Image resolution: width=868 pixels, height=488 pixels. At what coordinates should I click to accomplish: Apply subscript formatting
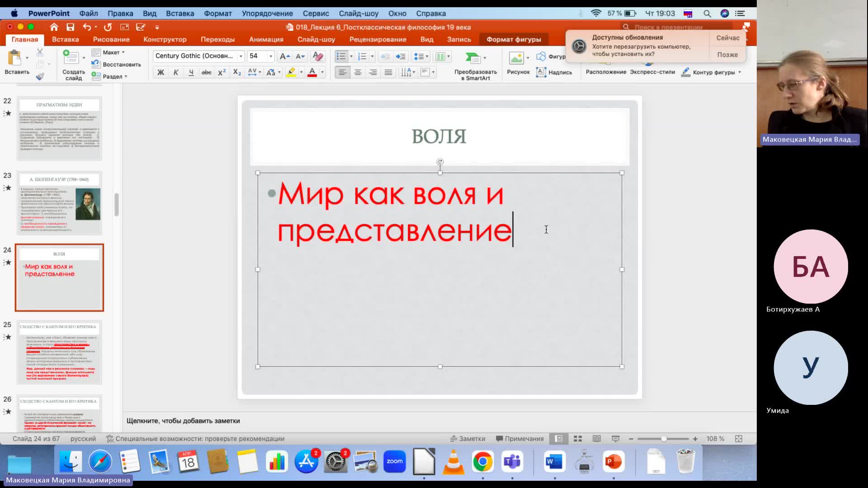(237, 72)
